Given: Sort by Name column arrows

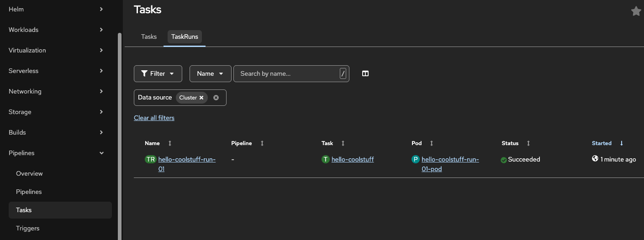Looking at the screenshot, I should click(170, 143).
